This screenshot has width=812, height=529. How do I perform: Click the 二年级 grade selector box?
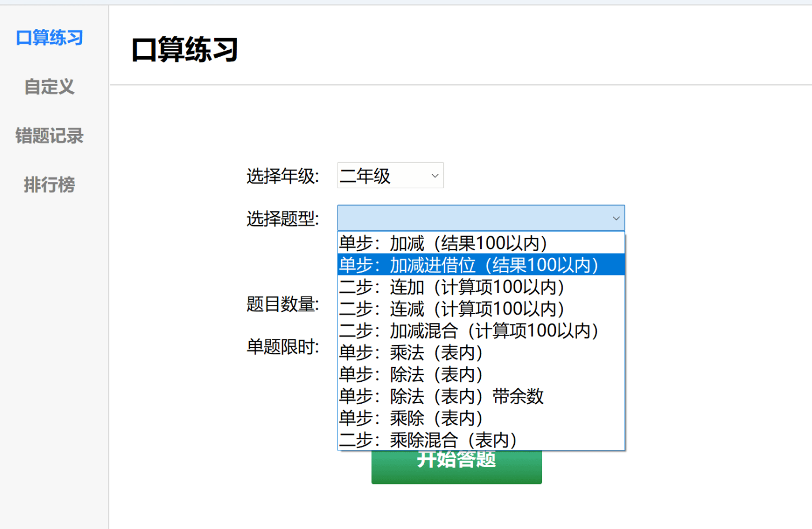381,175
